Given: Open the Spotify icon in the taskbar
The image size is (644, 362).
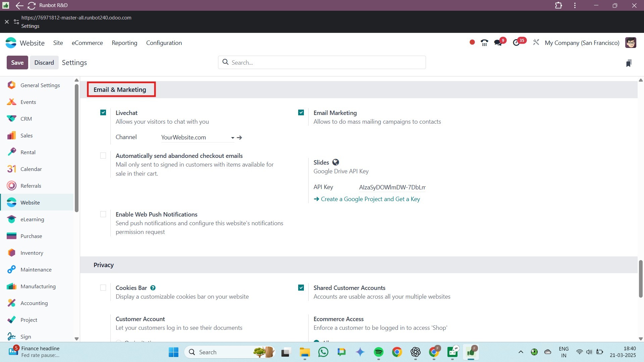Looking at the screenshot, I should (378, 352).
